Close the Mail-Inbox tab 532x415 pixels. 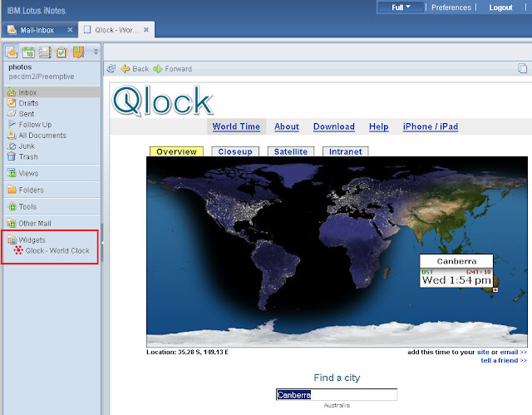coord(70,30)
